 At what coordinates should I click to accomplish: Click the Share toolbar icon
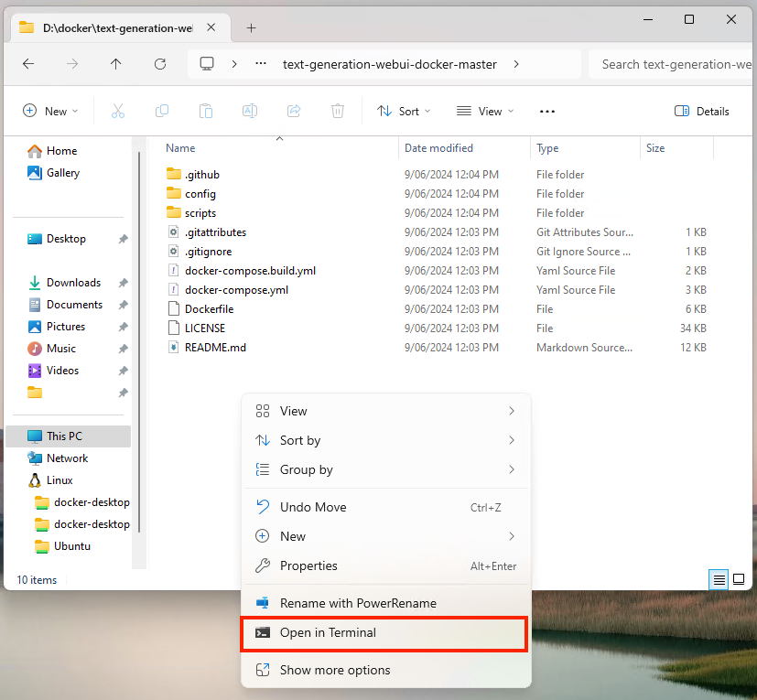pos(294,111)
